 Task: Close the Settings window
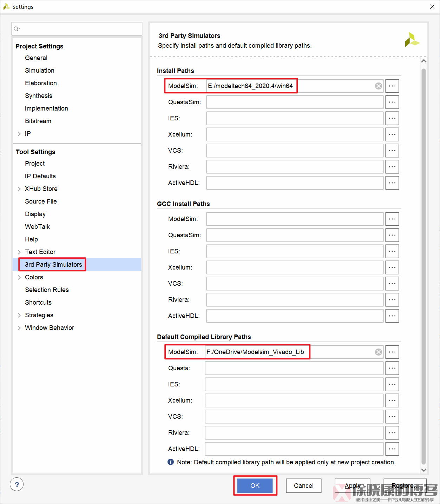(x=432, y=7)
